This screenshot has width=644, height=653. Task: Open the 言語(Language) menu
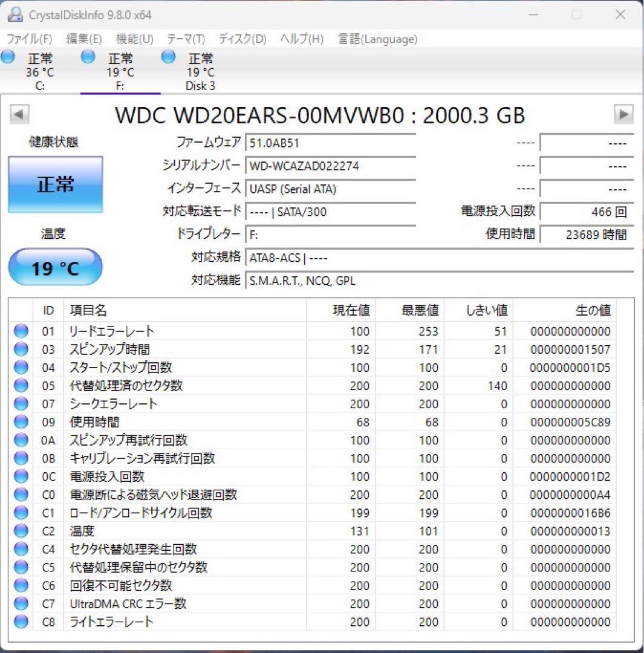377,39
